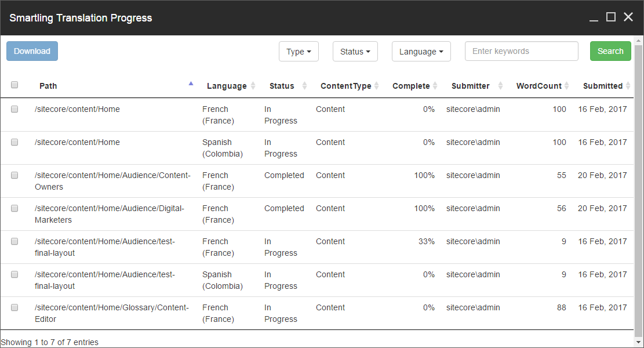Select the Spanish /sitecore/content/Home row checkbox
The height and width of the screenshot is (348, 644).
(14, 142)
